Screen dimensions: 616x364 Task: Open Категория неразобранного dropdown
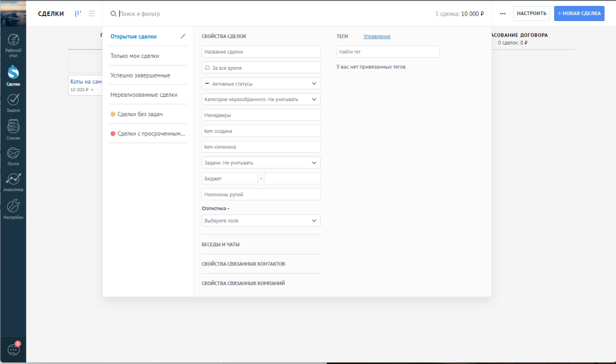(x=260, y=99)
